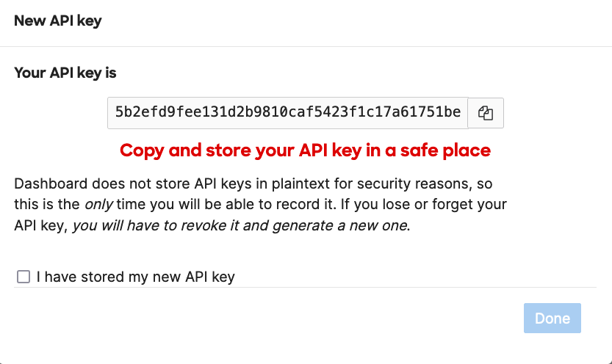Viewport: 612px width, 364px height.
Task: Click the "New API key" dialog title
Action: pyautogui.click(x=58, y=21)
